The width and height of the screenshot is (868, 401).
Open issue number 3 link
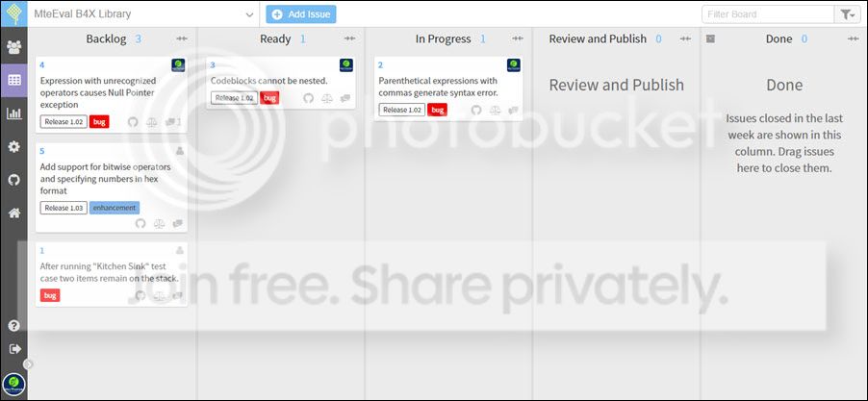(213, 65)
